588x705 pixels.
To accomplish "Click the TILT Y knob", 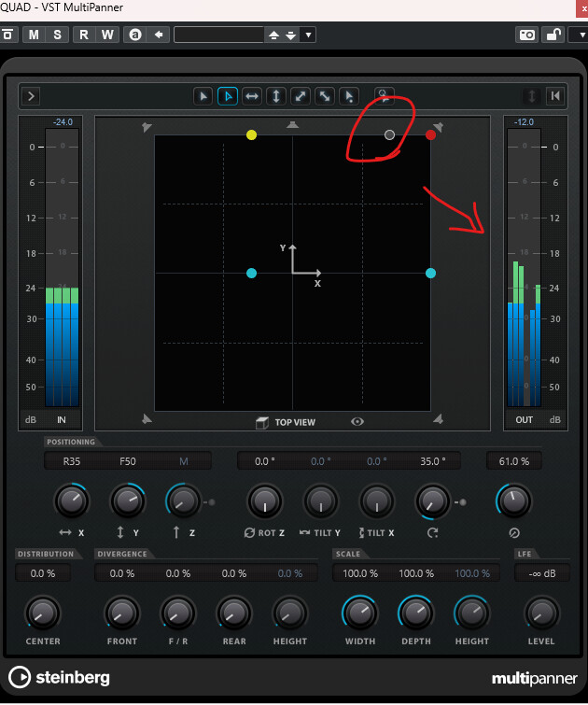I will tap(320, 501).
